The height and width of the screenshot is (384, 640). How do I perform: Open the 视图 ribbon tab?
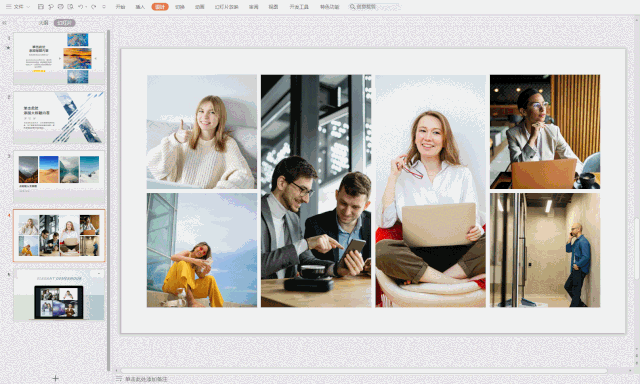tap(273, 7)
